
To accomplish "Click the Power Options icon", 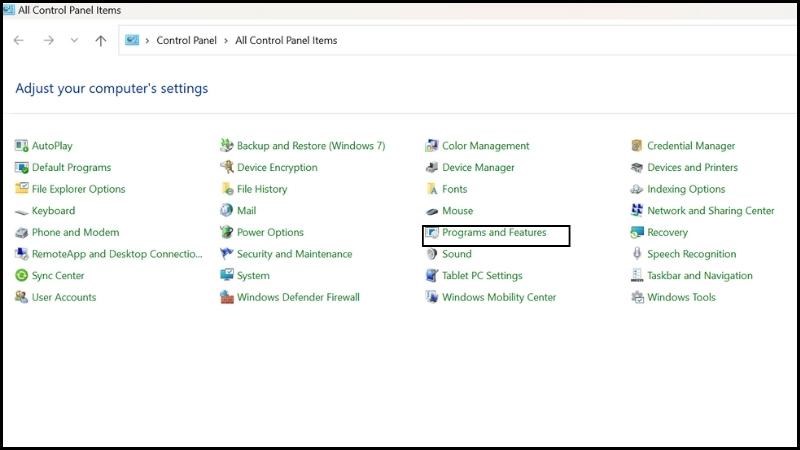I will click(227, 233).
